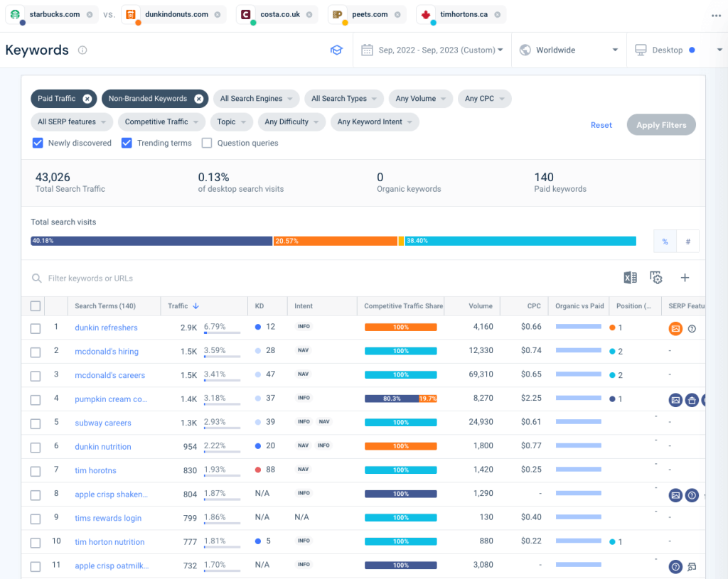Screen dimensions: 728x579
Task: Click the blue compare view icon beside the date picker
Action: click(x=336, y=50)
